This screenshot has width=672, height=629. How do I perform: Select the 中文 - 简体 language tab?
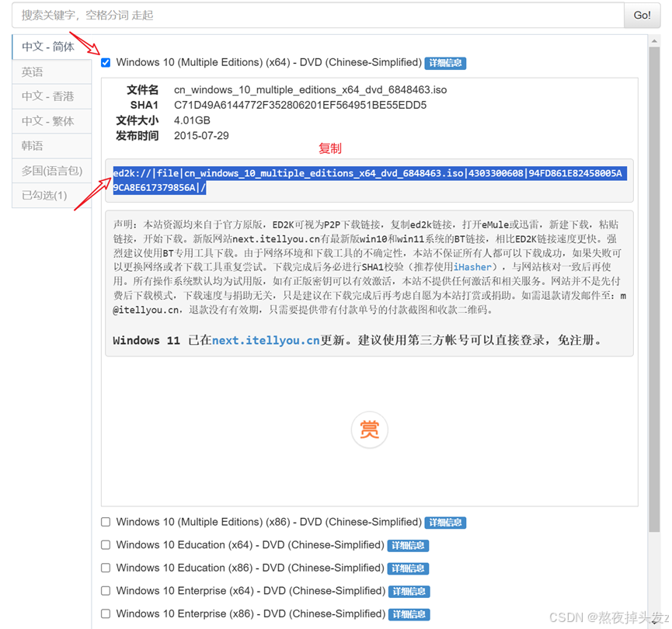[x=51, y=47]
